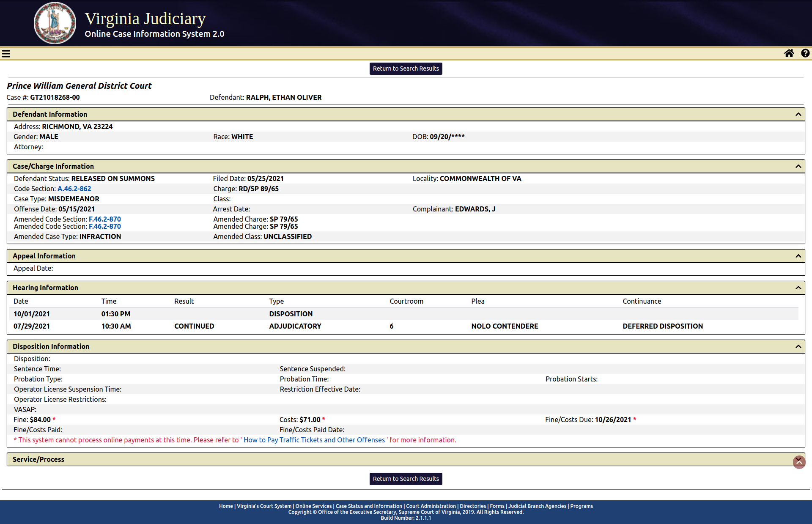Click the Courtroom column header
Screen dimensions: 812x524
(406, 301)
